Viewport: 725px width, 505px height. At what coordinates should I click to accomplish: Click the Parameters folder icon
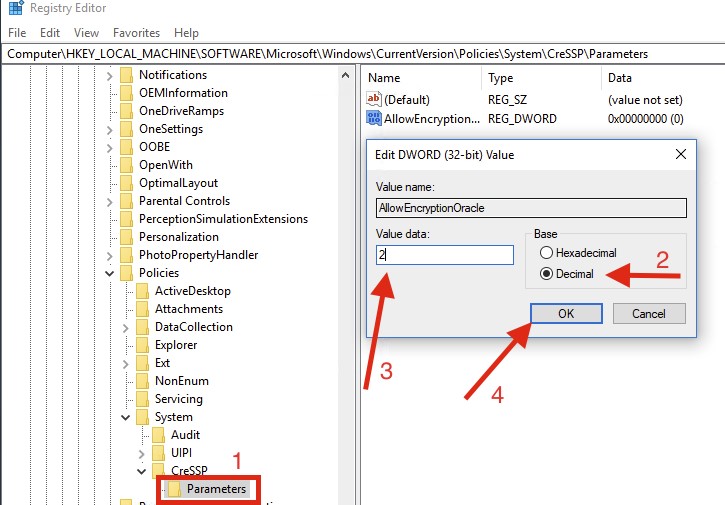174,489
